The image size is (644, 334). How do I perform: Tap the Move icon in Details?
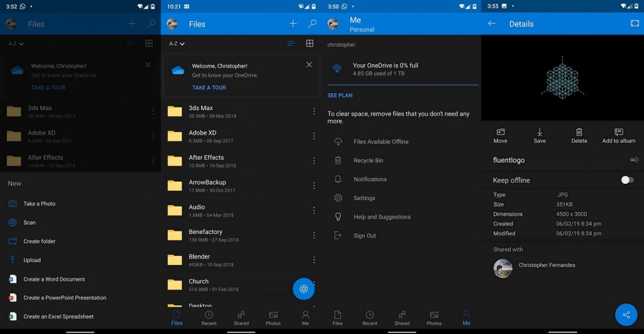501,136
